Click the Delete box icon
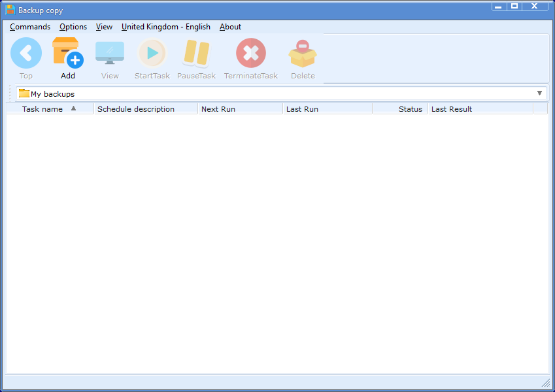Image resolution: width=555 pixels, height=392 pixels. pyautogui.click(x=303, y=54)
